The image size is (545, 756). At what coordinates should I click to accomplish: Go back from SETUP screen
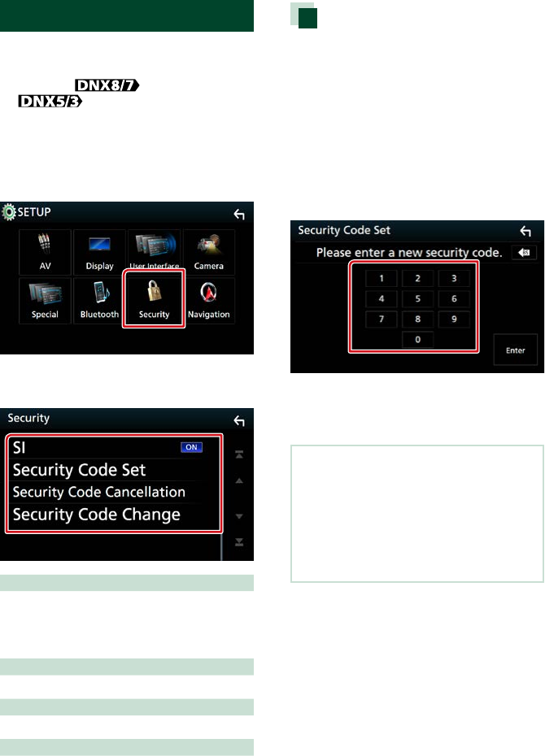(x=239, y=214)
